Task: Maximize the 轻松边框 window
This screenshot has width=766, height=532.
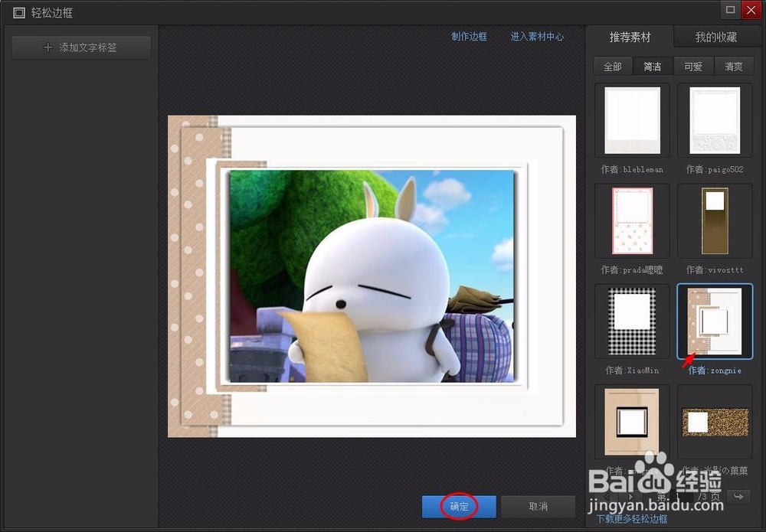Action: coord(730,10)
